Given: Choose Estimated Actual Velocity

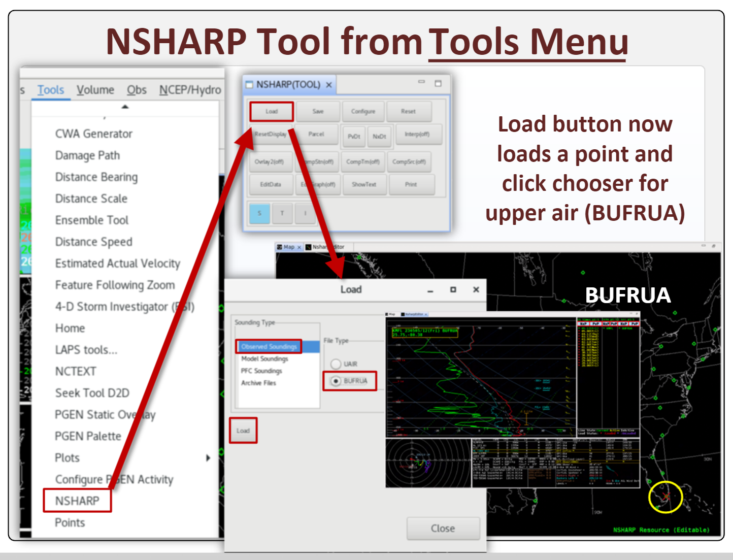Looking at the screenshot, I should point(118,263).
